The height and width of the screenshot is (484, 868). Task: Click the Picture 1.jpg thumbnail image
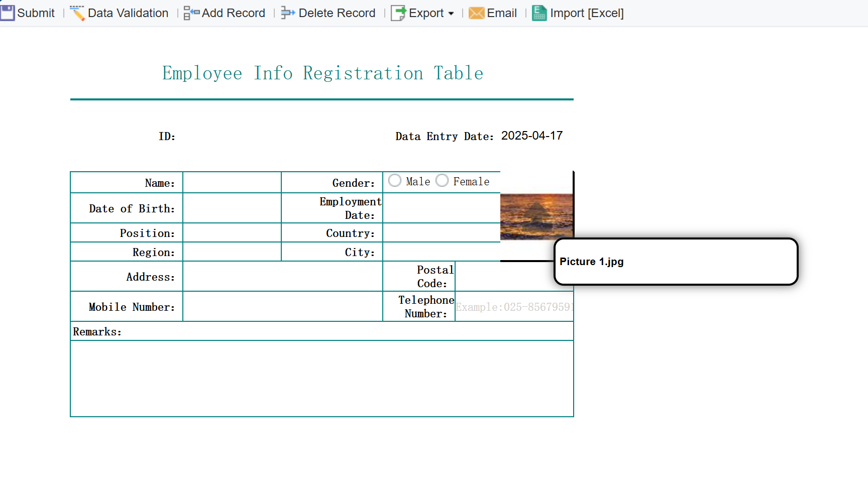pos(536,216)
